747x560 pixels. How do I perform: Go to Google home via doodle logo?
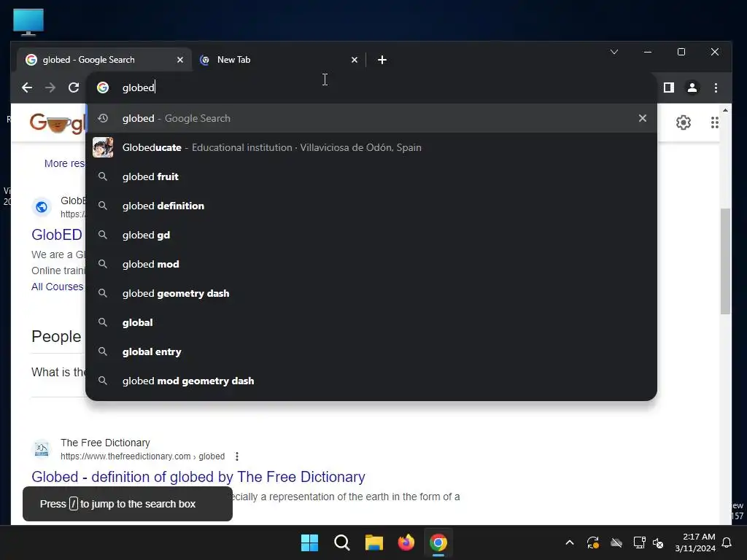tap(57, 123)
